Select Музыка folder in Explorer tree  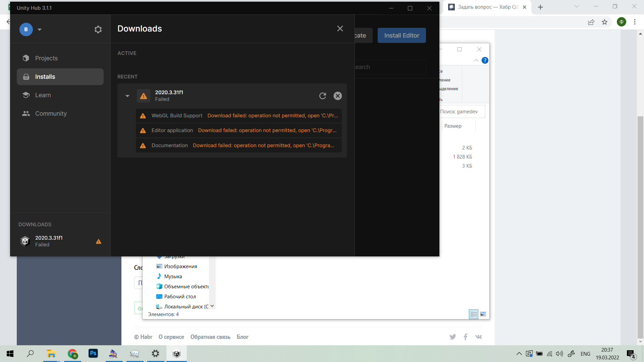tap(173, 277)
